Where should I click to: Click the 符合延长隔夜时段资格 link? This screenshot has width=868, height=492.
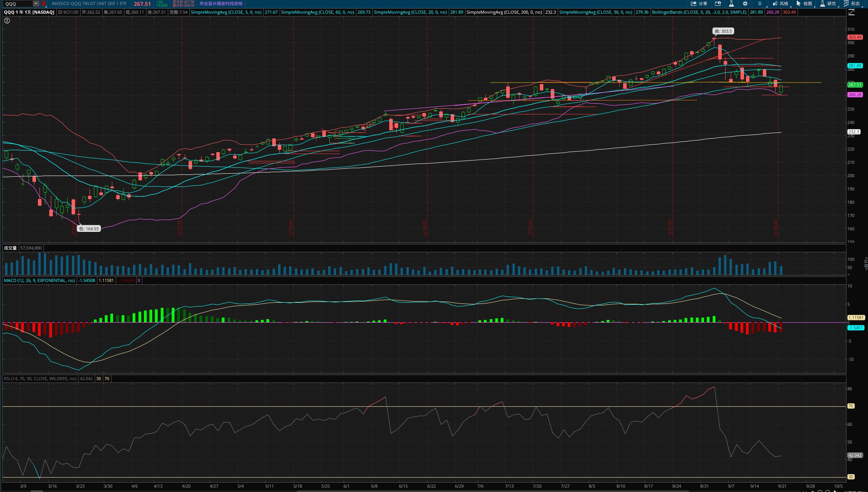tap(221, 4)
